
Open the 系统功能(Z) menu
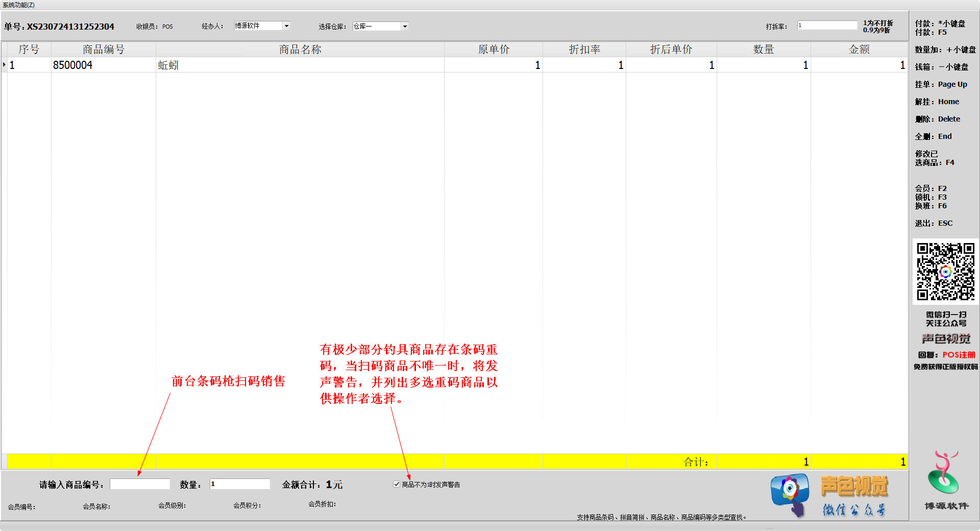[18, 5]
